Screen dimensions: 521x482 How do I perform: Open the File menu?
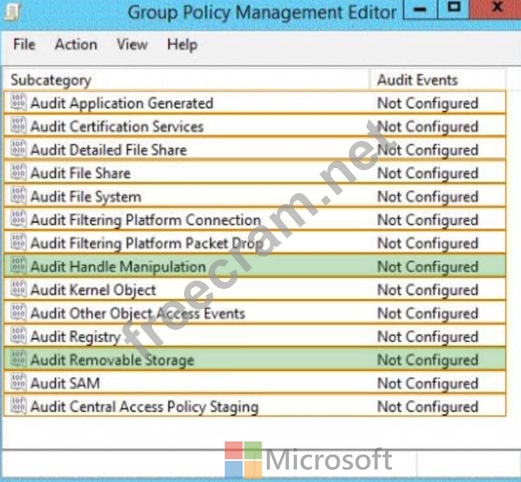[24, 44]
